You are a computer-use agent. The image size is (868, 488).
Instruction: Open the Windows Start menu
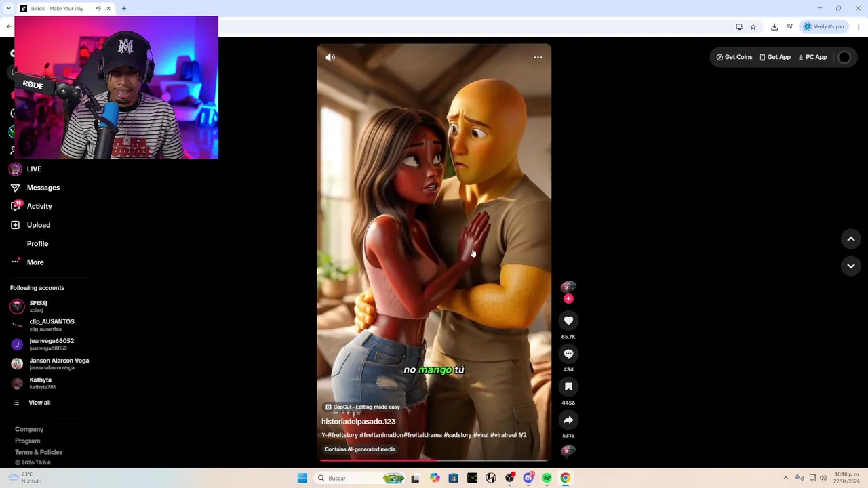(302, 478)
